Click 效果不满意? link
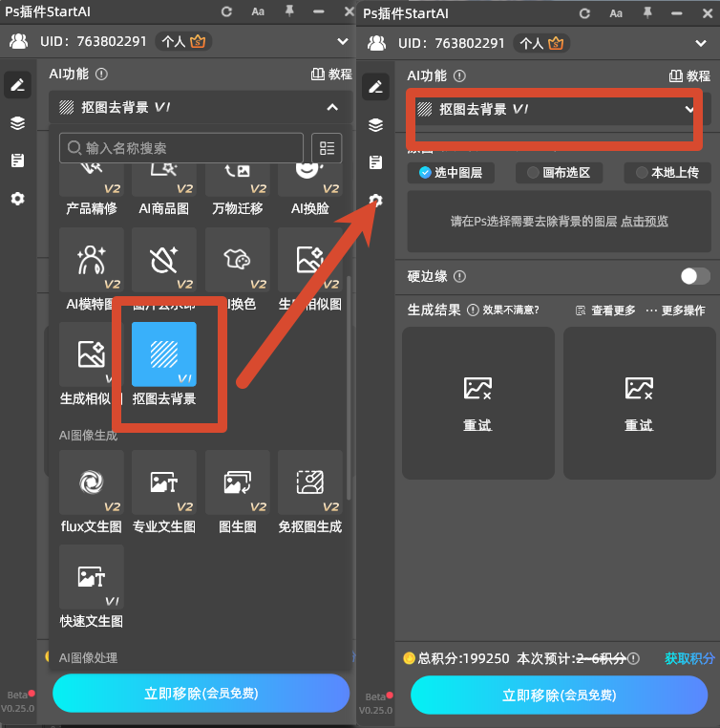 pos(511,310)
